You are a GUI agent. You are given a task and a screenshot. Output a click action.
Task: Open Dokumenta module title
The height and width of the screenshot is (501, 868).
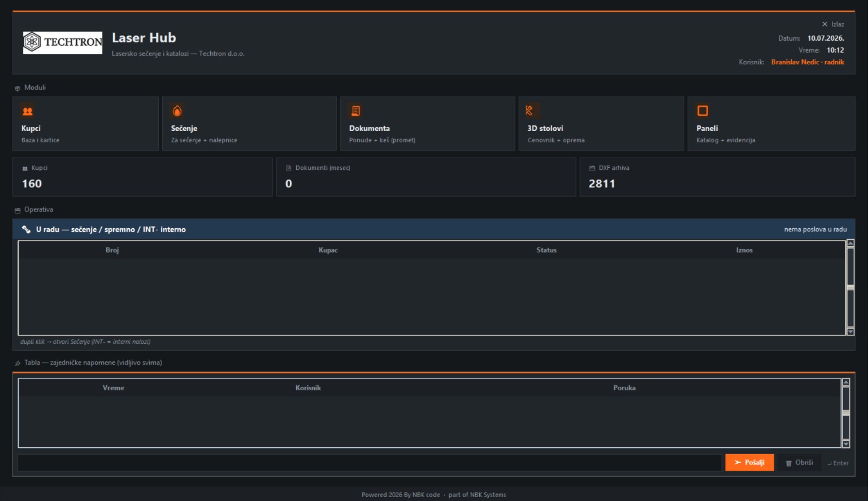pyautogui.click(x=370, y=128)
